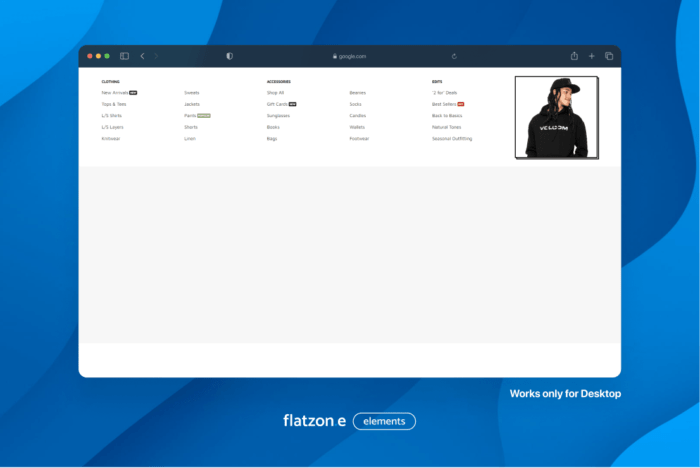Go to Gift Cards link
Image resolution: width=700 pixels, height=468 pixels.
(277, 104)
